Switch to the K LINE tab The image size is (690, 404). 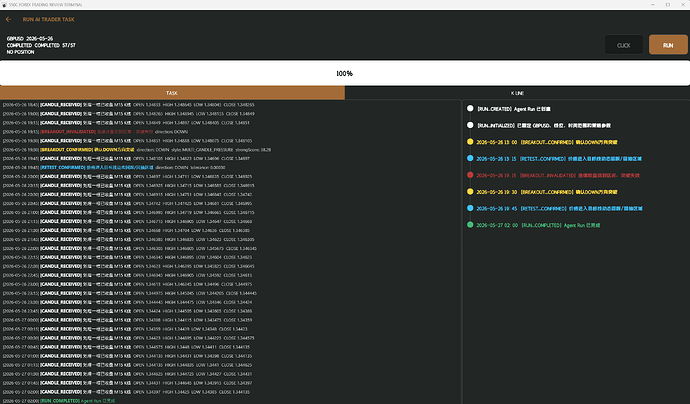pos(517,93)
